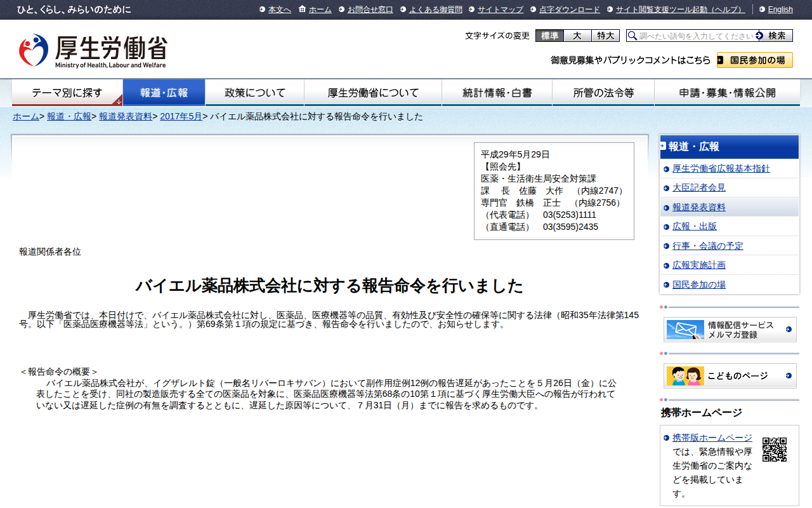Viewport: 812px width, 508px height.
Task: Open サイトマップ link
Action: [x=501, y=10]
